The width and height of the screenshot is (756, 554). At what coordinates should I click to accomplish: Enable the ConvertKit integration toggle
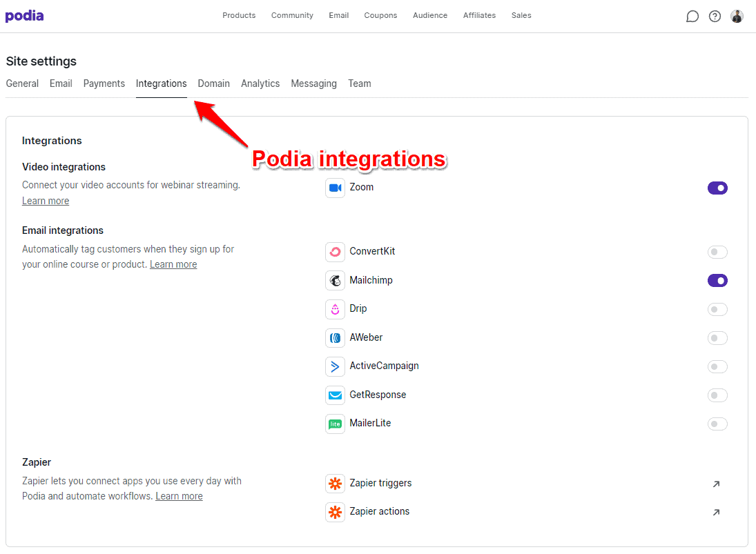tap(717, 252)
